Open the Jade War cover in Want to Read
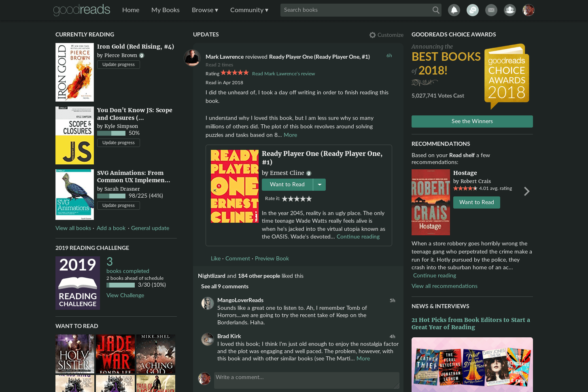The height and width of the screenshot is (392, 588). [x=115, y=354]
